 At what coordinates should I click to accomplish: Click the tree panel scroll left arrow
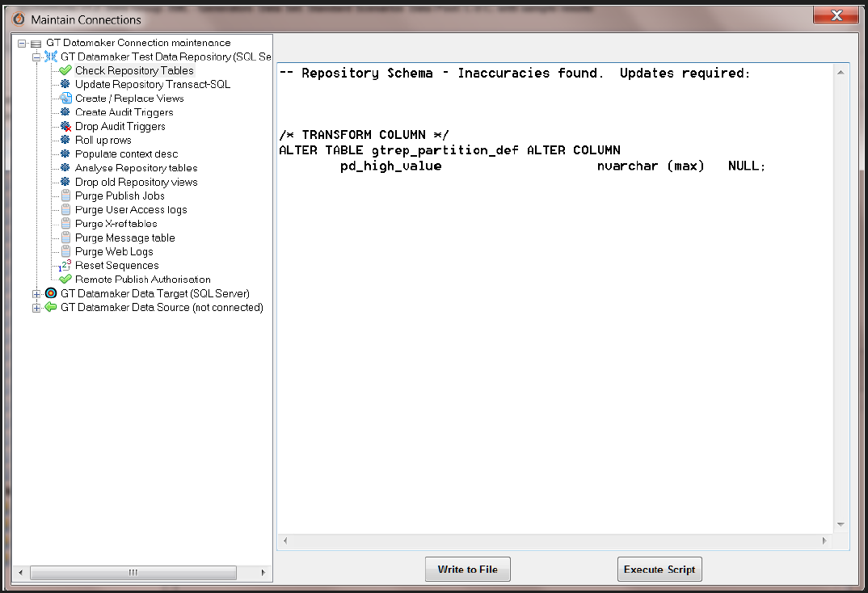tap(21, 573)
